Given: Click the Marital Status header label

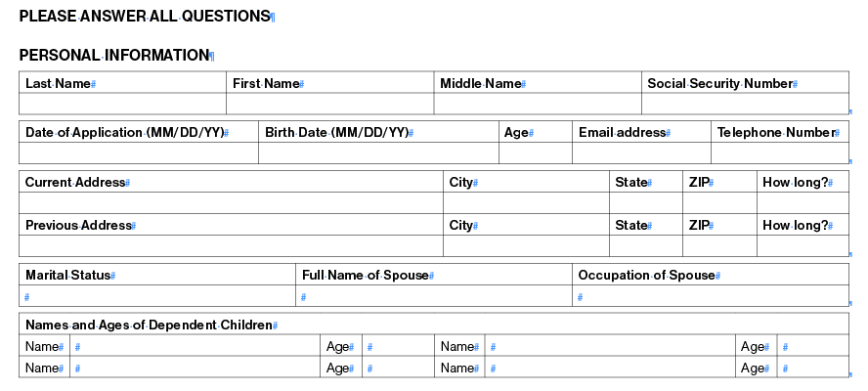Looking at the screenshot, I should (68, 276).
